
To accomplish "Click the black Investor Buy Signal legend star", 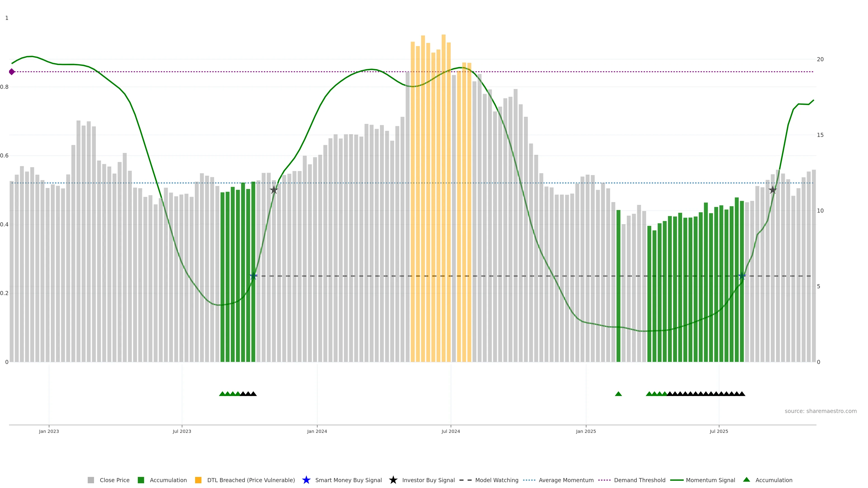I will pyautogui.click(x=393, y=480).
